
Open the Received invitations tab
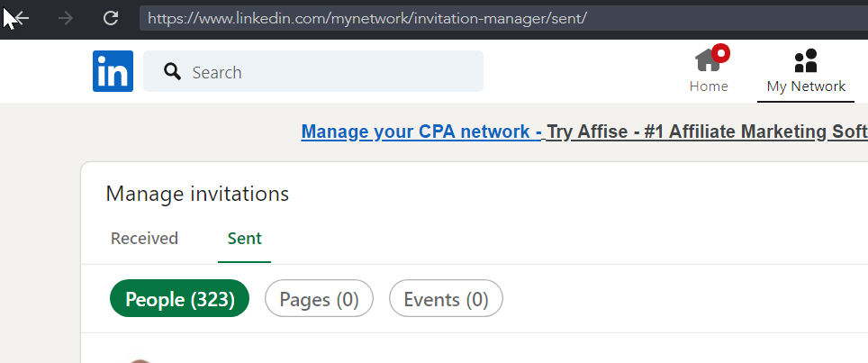144,239
